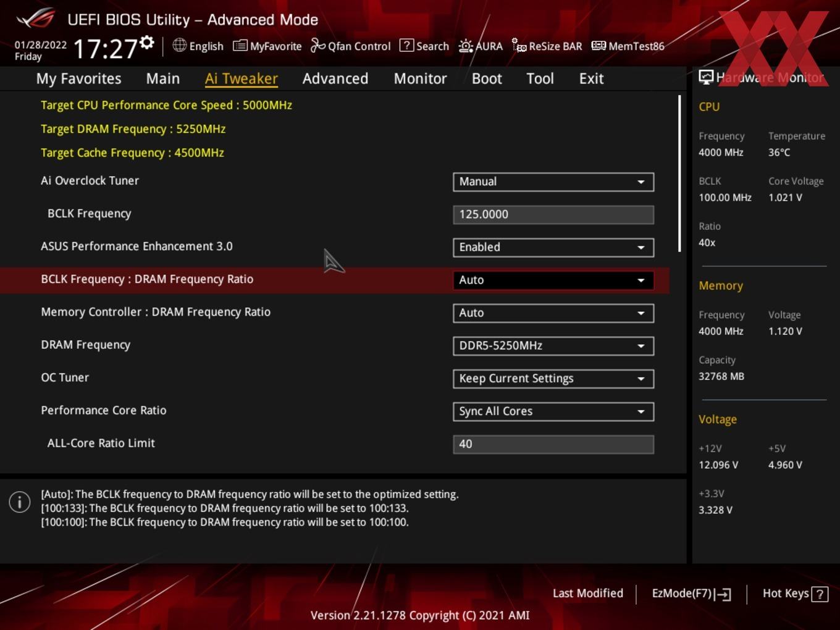Click the Memory section heading
The height and width of the screenshot is (630, 840).
tap(721, 285)
